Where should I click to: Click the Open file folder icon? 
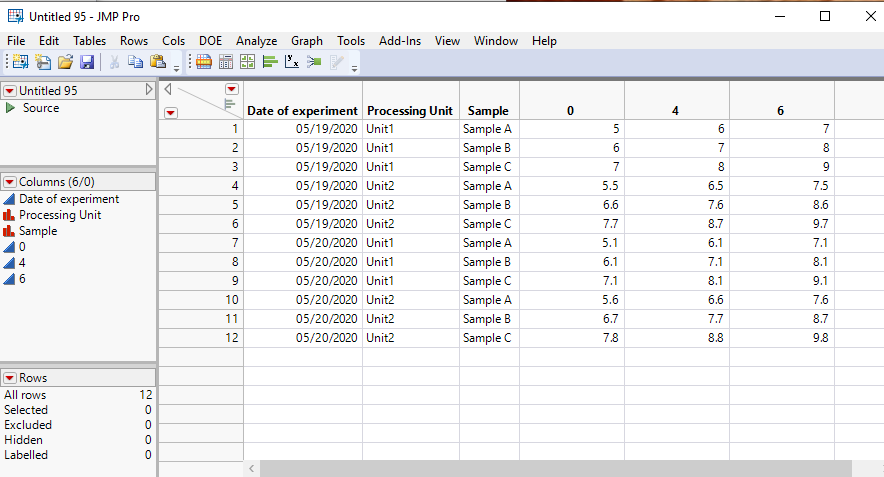point(65,62)
